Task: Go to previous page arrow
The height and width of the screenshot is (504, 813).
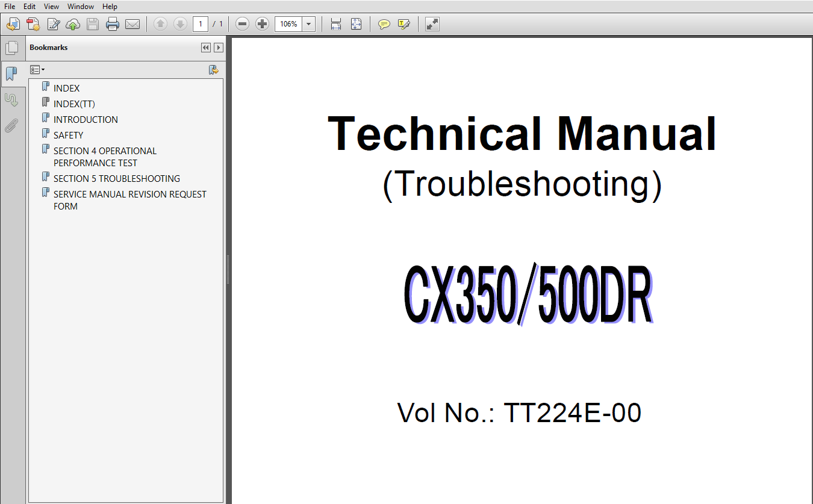Action: [x=160, y=24]
